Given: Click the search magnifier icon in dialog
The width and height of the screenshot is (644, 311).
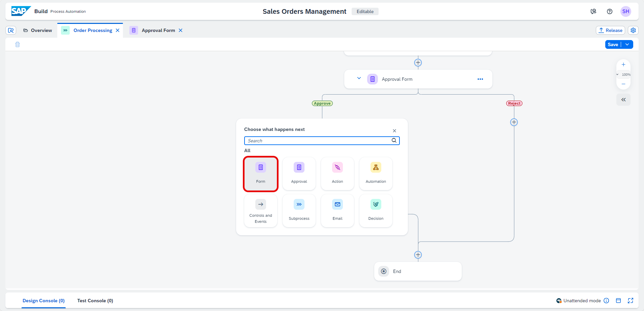Looking at the screenshot, I should pos(394,140).
